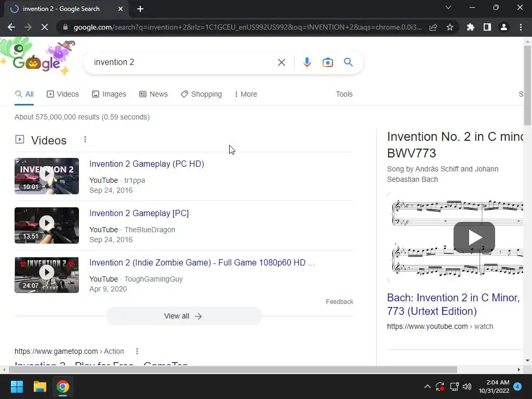
Task: Switch to the Videos tab
Action: [x=63, y=94]
